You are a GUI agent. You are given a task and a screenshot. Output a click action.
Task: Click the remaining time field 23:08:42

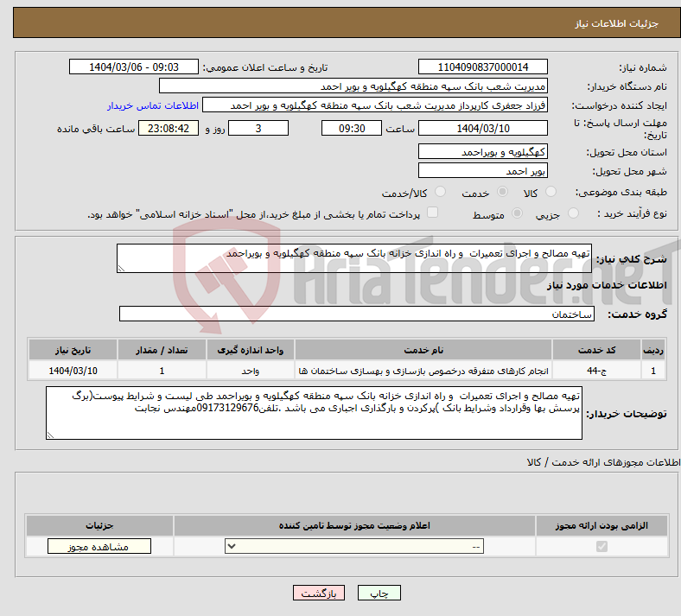[169, 128]
